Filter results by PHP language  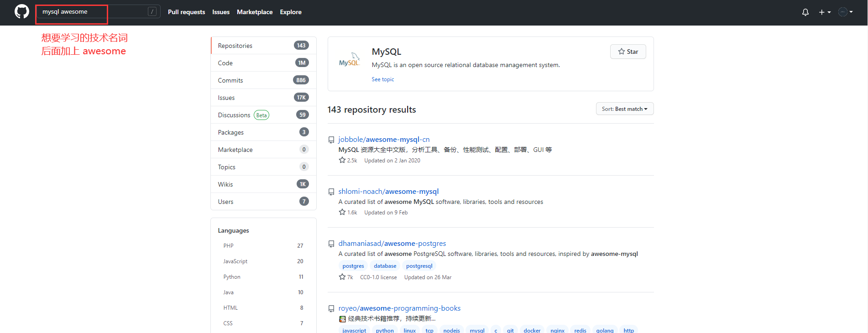pyautogui.click(x=263, y=246)
